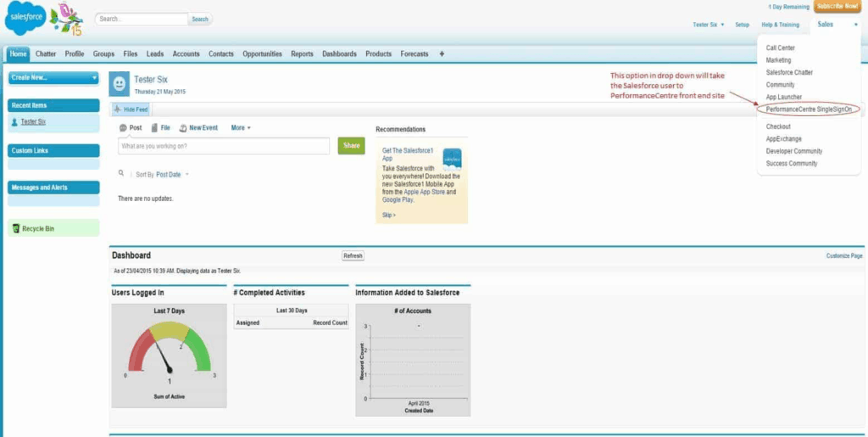
Task: Click the Salesforce1 app image
Action: pyautogui.click(x=453, y=159)
